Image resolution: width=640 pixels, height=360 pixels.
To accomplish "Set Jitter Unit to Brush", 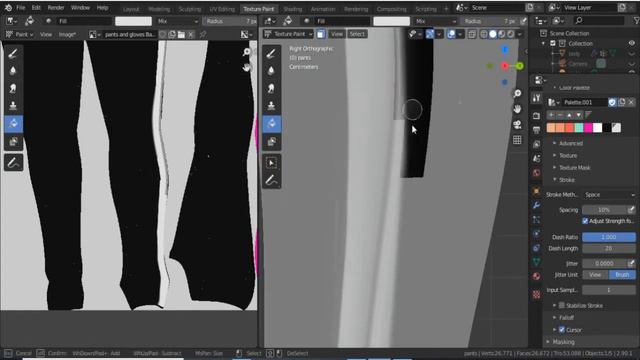I will 622,275.
